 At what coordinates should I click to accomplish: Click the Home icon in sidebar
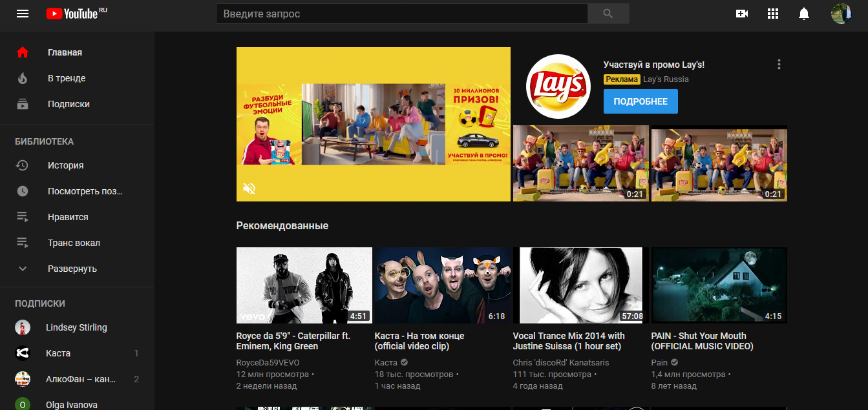click(23, 52)
